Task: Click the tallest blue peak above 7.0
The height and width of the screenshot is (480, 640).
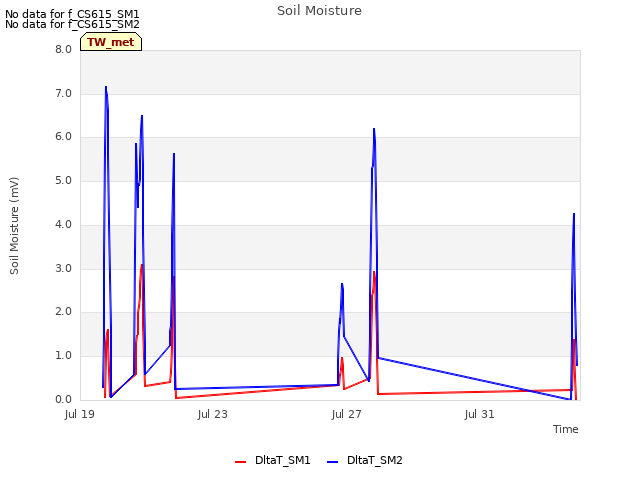Action: tap(106, 87)
